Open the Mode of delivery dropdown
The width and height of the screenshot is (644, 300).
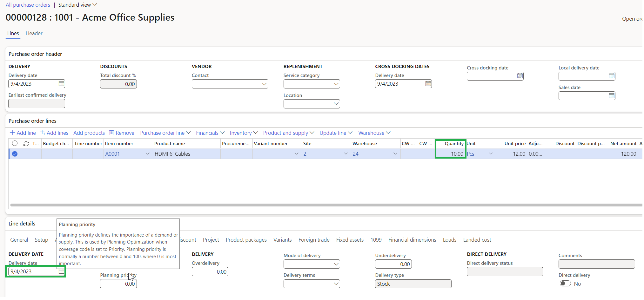click(x=336, y=264)
